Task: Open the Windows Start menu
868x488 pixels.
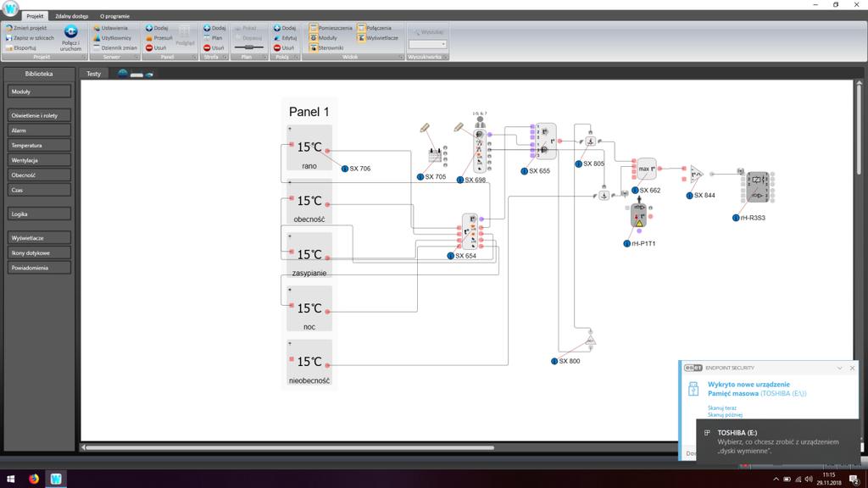Action: (x=10, y=479)
